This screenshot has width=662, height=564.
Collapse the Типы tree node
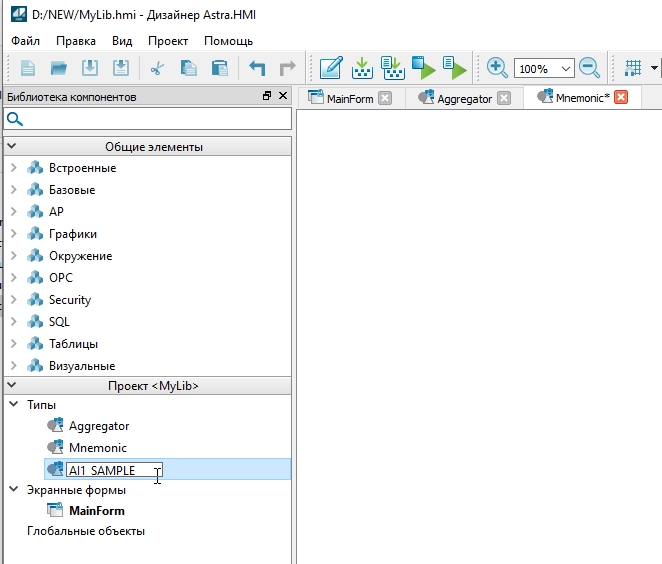13,404
